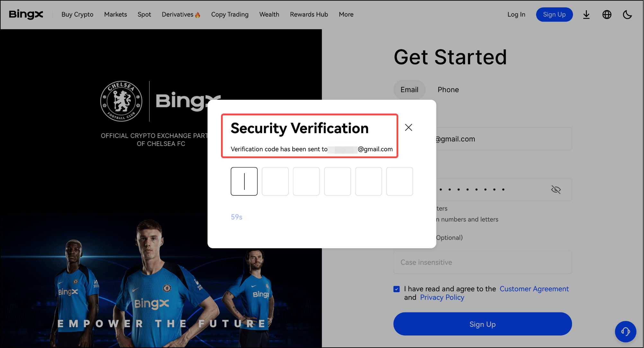This screenshot has width=644, height=348.
Task: Open the Privacy Policy link
Action: point(442,297)
